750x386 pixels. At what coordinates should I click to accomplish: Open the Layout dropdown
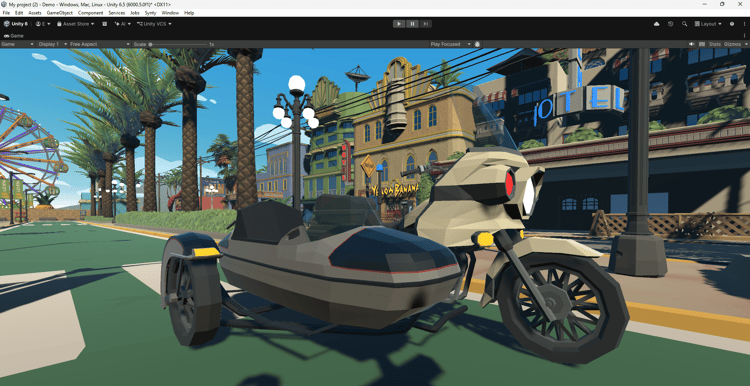708,24
